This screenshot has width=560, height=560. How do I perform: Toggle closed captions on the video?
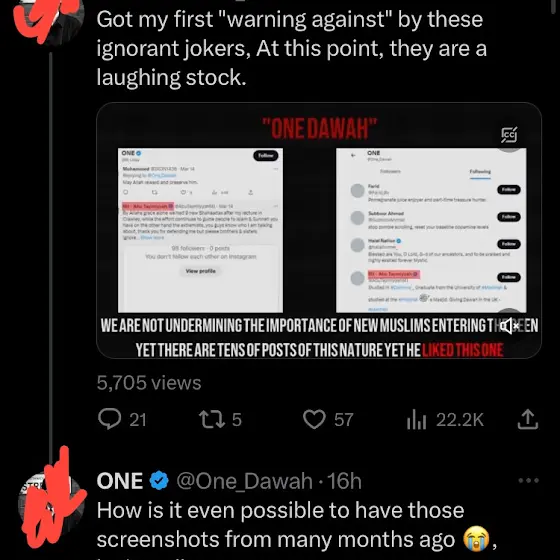[509, 135]
